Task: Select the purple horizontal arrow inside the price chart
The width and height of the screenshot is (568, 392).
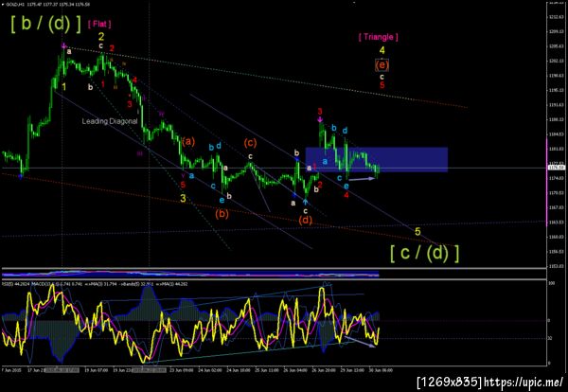Action: coord(363,179)
